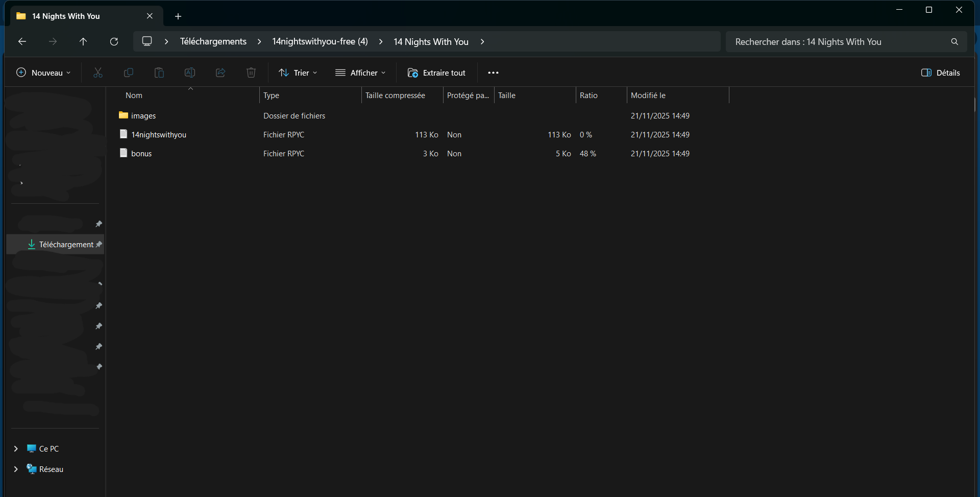Expand the Réseau tree node

[x=16, y=469]
